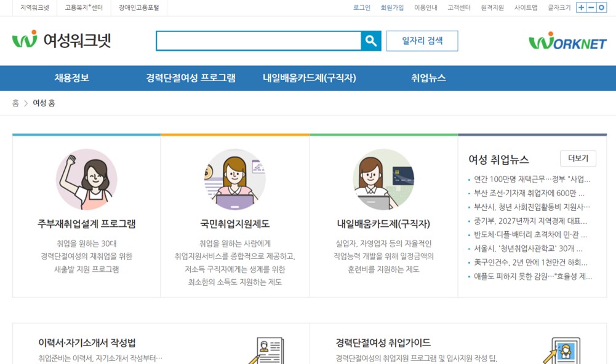The width and height of the screenshot is (616, 364).
Task: Click the magnifying glass search icon
Action: [x=371, y=41]
